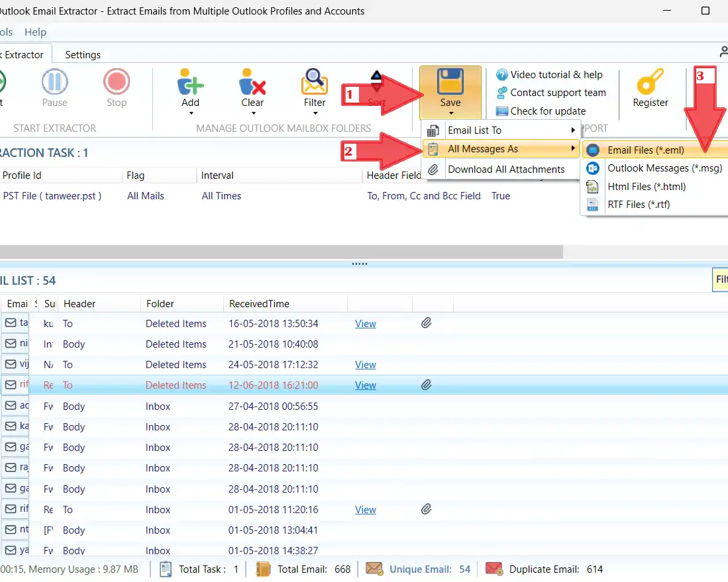Click Profile Id column header
The height and width of the screenshot is (582, 728).
[x=60, y=175]
